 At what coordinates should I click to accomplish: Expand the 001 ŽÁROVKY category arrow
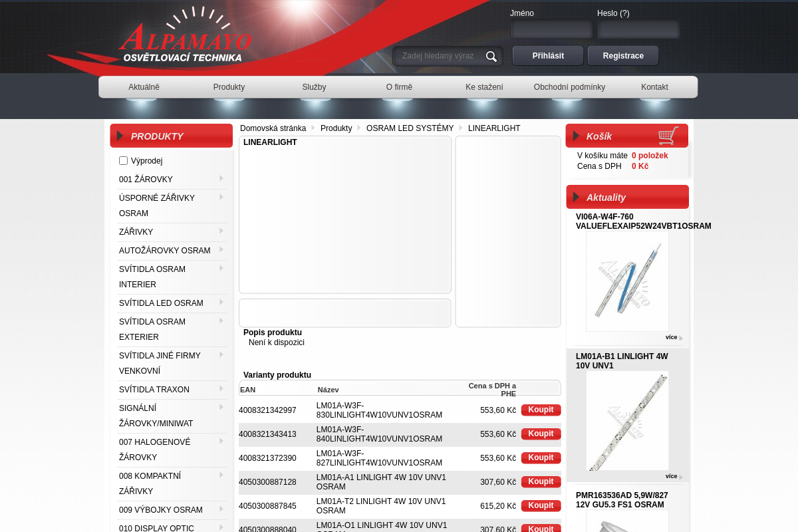coord(221,178)
